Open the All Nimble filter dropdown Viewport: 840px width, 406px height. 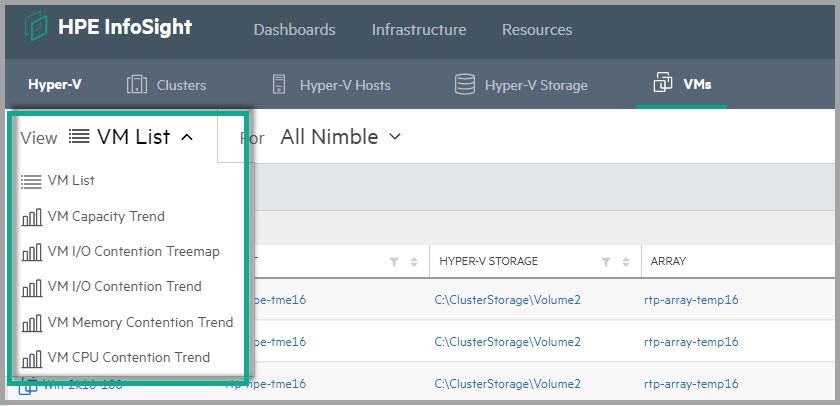click(x=340, y=137)
